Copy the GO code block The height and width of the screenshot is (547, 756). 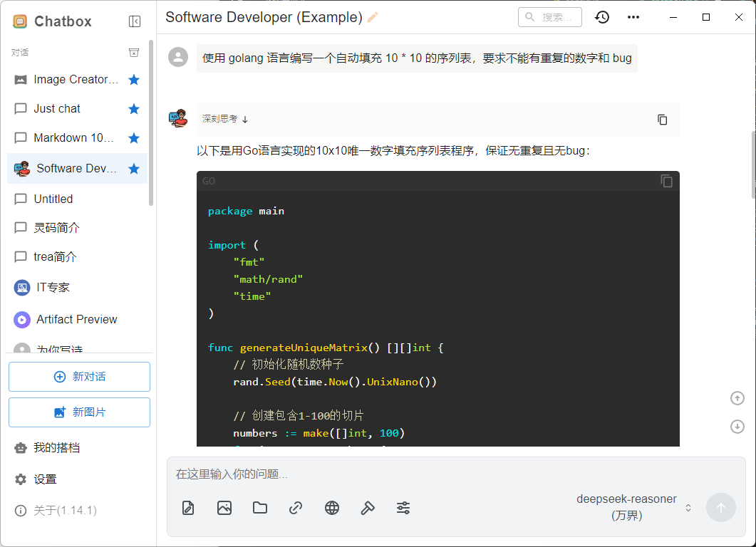[666, 181]
